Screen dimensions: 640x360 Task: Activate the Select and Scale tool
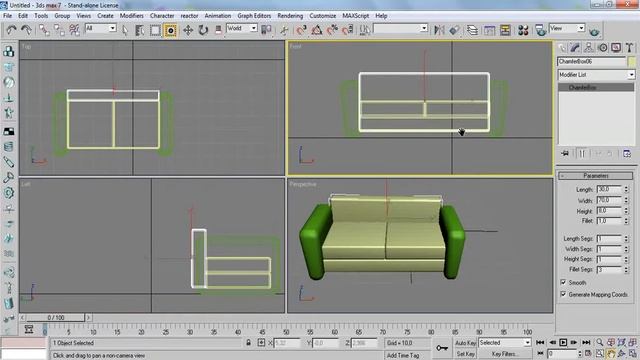click(x=218, y=30)
